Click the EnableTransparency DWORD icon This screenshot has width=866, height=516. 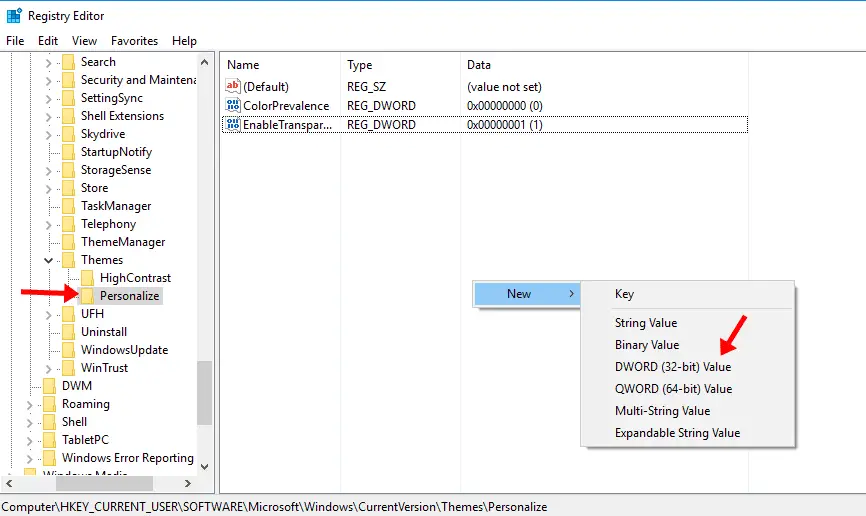[233, 124]
